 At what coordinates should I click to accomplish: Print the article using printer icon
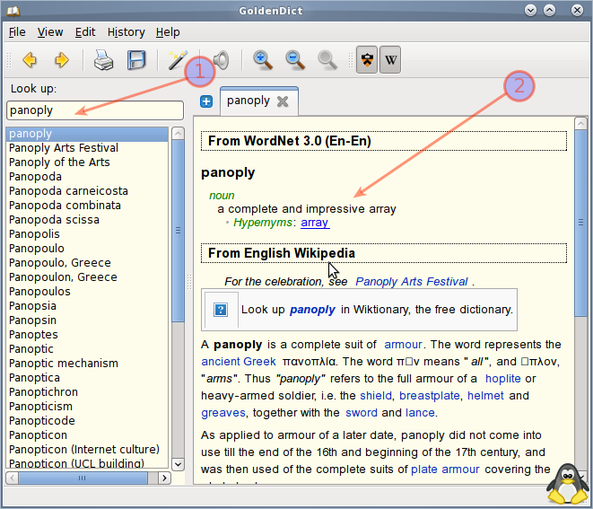pos(103,60)
